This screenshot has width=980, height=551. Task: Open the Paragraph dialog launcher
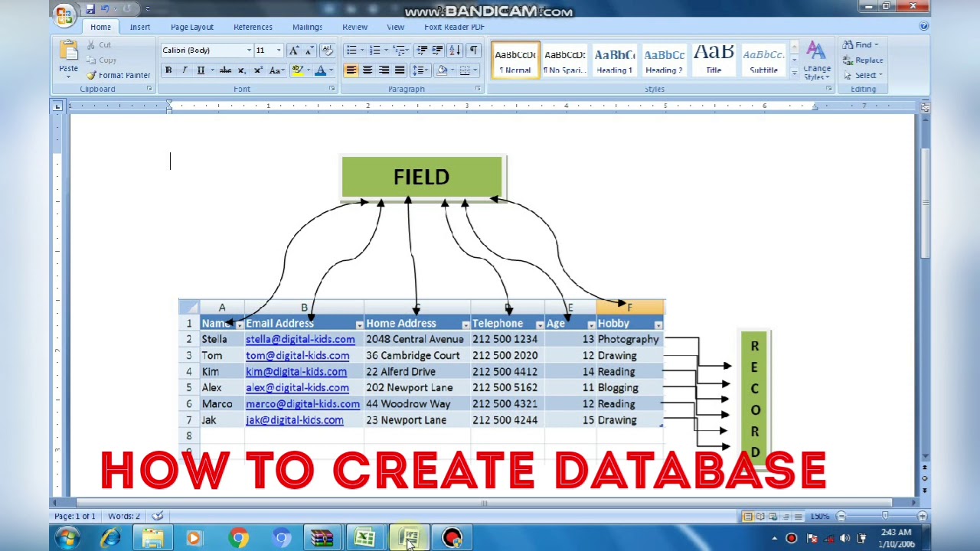point(478,89)
